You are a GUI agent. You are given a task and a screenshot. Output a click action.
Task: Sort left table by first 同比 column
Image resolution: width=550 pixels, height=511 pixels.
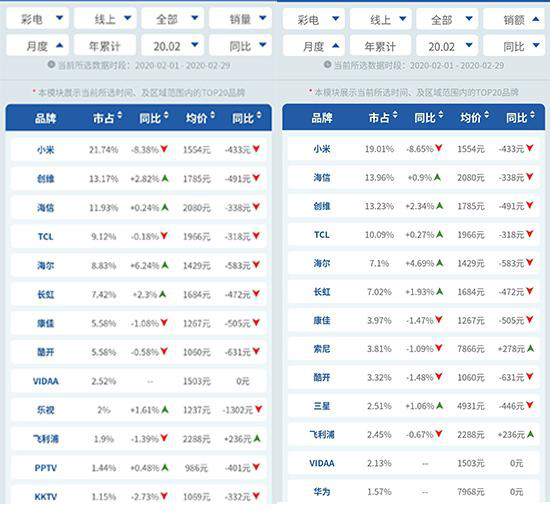(154, 117)
